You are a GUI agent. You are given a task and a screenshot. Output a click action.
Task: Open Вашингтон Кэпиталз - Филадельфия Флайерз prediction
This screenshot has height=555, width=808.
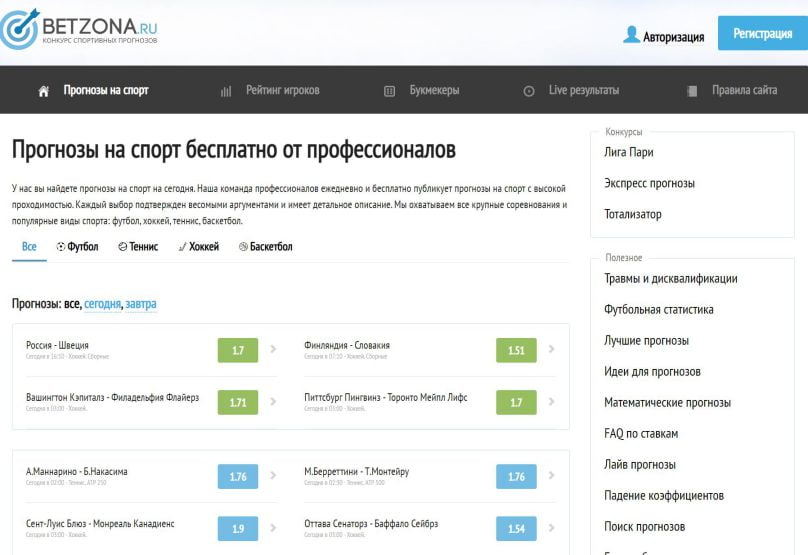coord(112,397)
